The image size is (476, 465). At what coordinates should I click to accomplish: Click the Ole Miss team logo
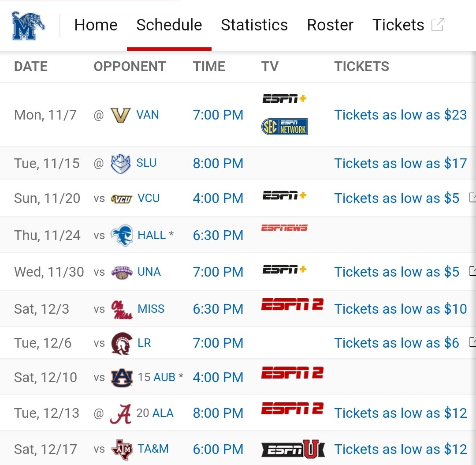point(122,309)
